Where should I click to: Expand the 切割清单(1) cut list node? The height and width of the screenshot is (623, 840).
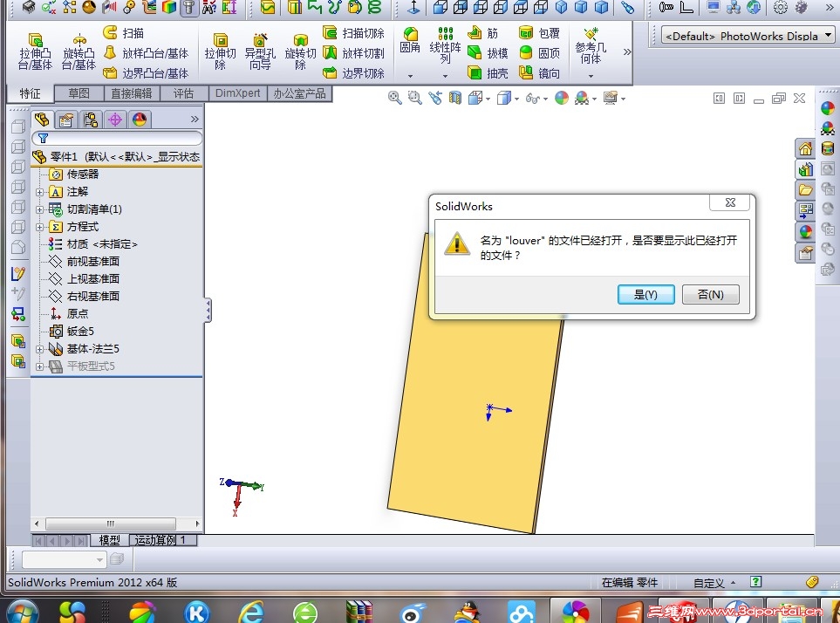click(39, 209)
